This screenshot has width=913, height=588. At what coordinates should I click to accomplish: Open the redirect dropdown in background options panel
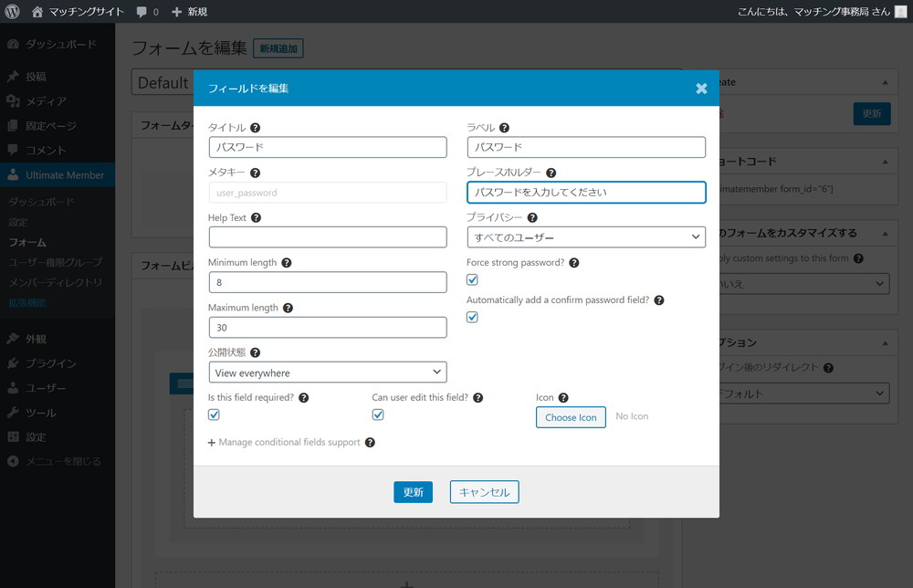coord(804,393)
